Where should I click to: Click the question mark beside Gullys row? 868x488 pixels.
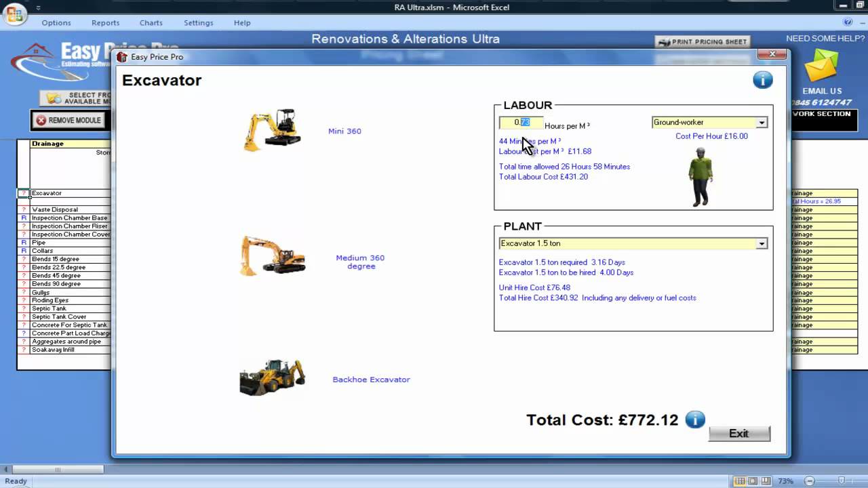coord(24,292)
